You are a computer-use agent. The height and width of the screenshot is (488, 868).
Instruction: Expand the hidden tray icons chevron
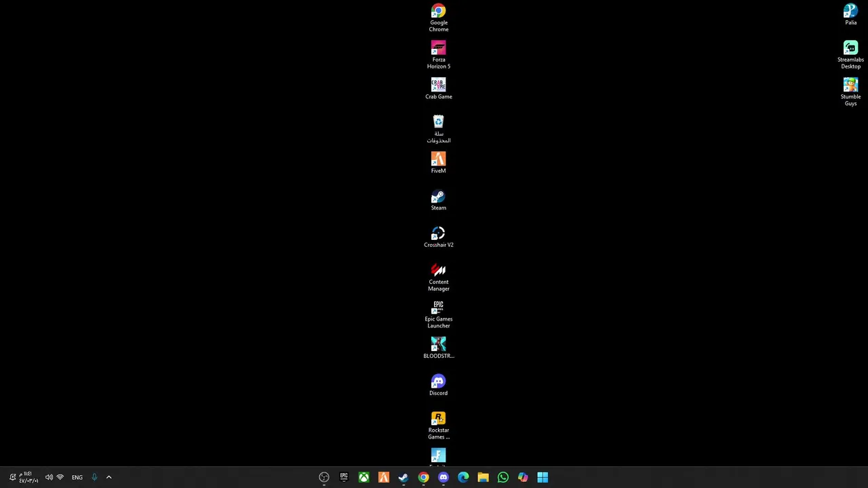point(108,477)
